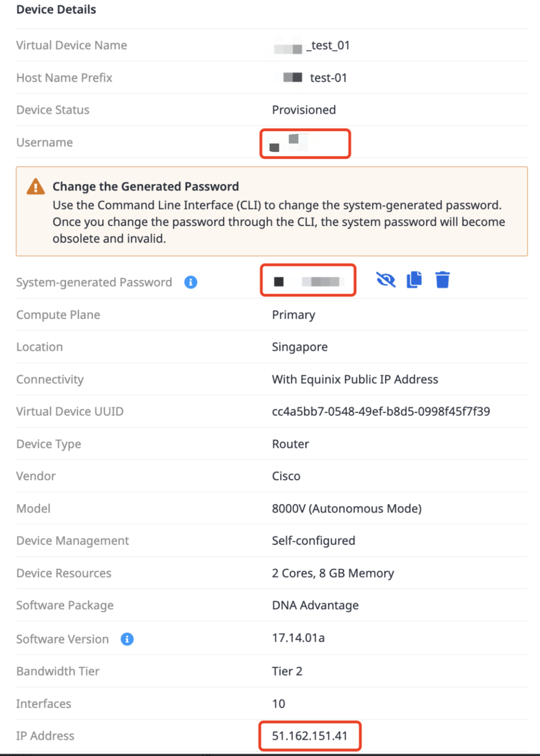Copy the system-generated password

(x=414, y=279)
